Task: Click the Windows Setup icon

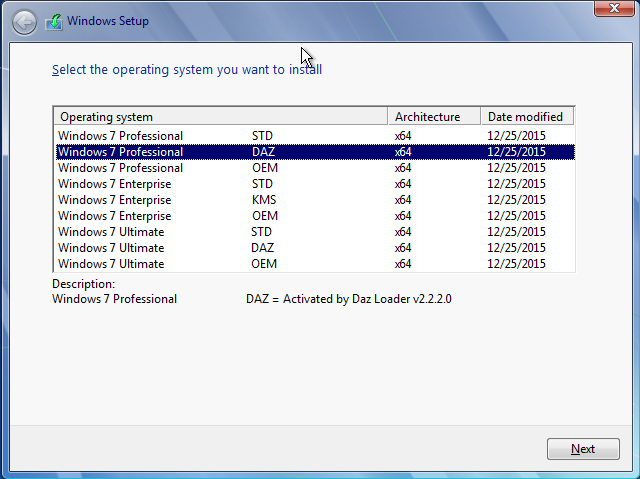Action: click(x=54, y=22)
